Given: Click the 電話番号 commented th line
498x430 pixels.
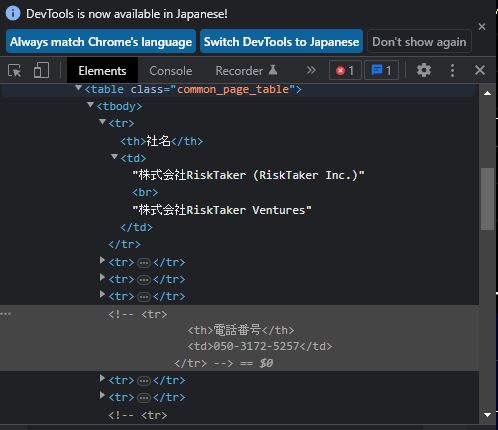Looking at the screenshot, I should [241, 330].
